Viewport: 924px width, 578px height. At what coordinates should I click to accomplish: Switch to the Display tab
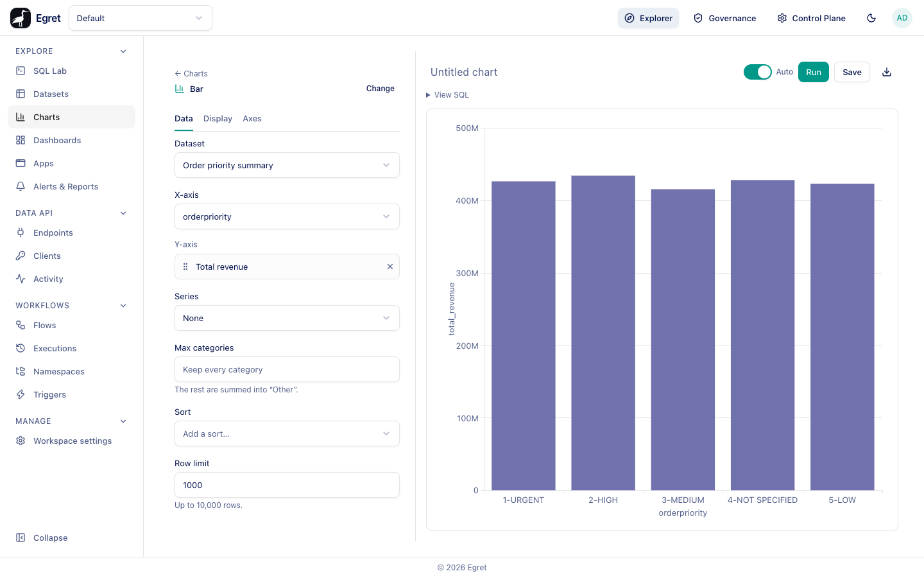(218, 119)
